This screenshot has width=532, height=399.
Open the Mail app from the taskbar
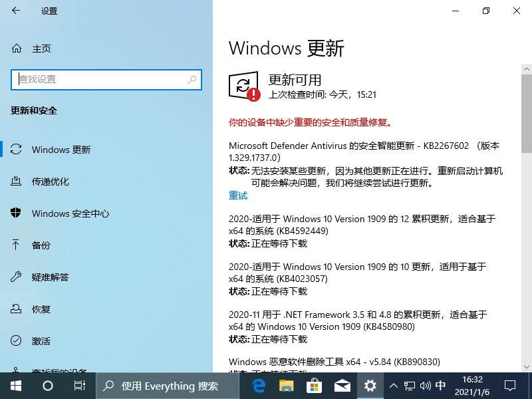(342, 386)
